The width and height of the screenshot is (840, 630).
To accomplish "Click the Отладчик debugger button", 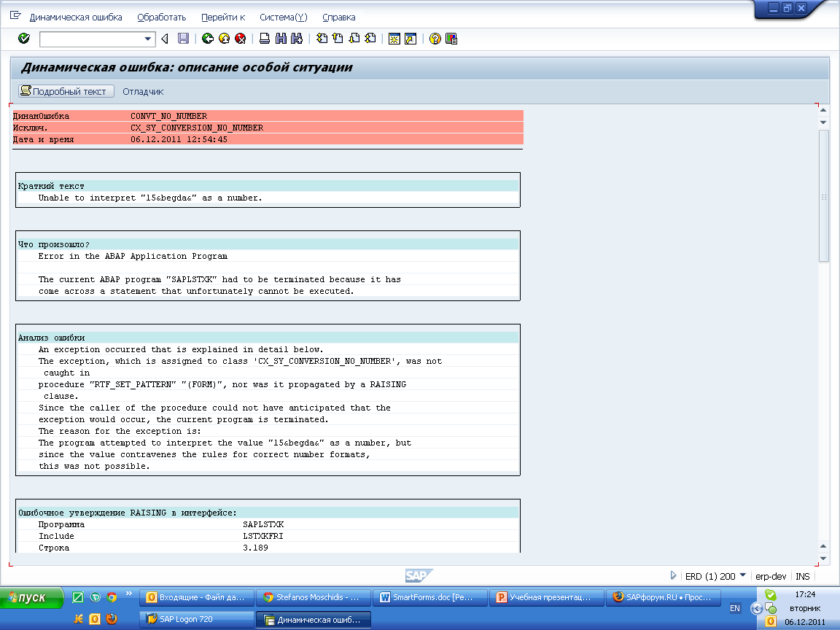I will [x=143, y=92].
